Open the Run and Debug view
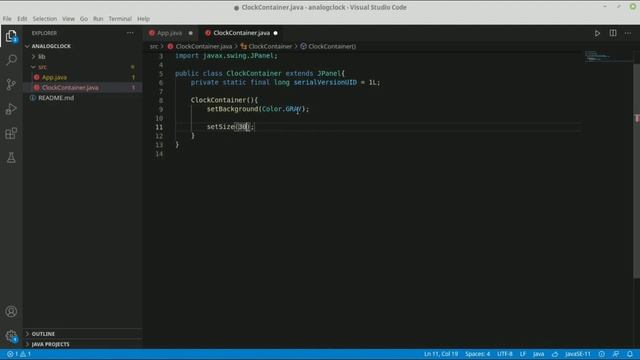This screenshot has height=360, width=640. click(x=11, y=109)
